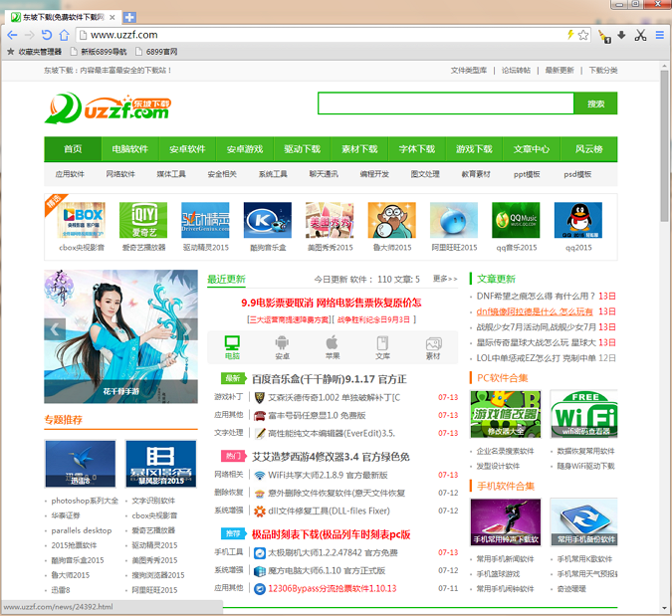This screenshot has width=672, height=616.
Task: Click the broom clean-up icon in toolbar
Action: pyautogui.click(x=604, y=36)
